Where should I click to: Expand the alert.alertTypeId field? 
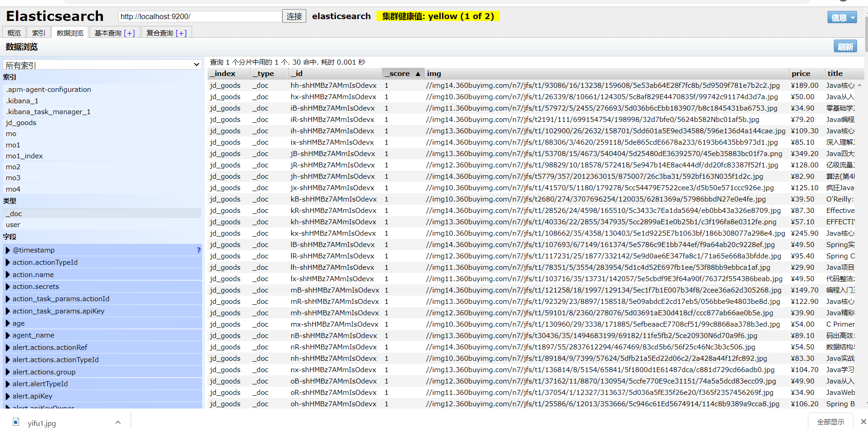click(x=7, y=384)
